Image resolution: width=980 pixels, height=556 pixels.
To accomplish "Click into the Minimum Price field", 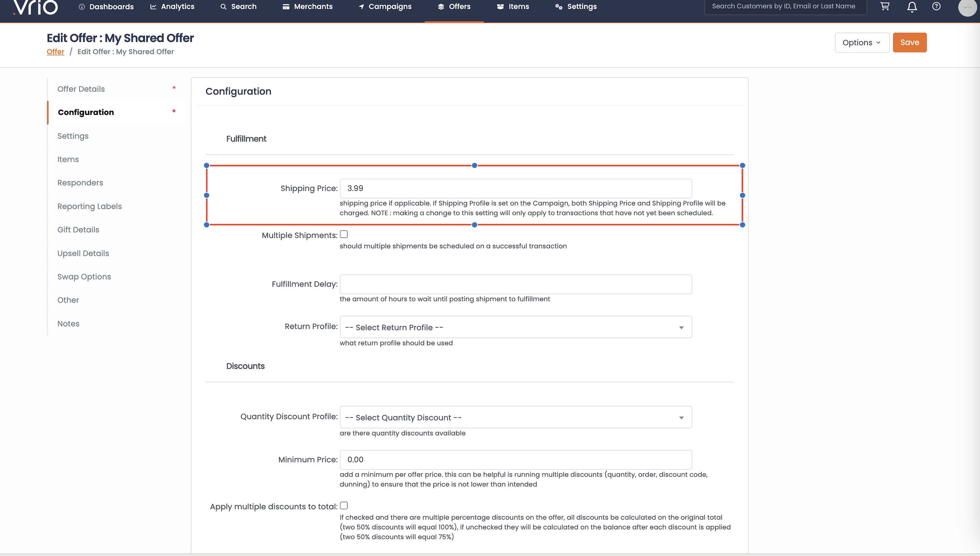I will (x=515, y=460).
